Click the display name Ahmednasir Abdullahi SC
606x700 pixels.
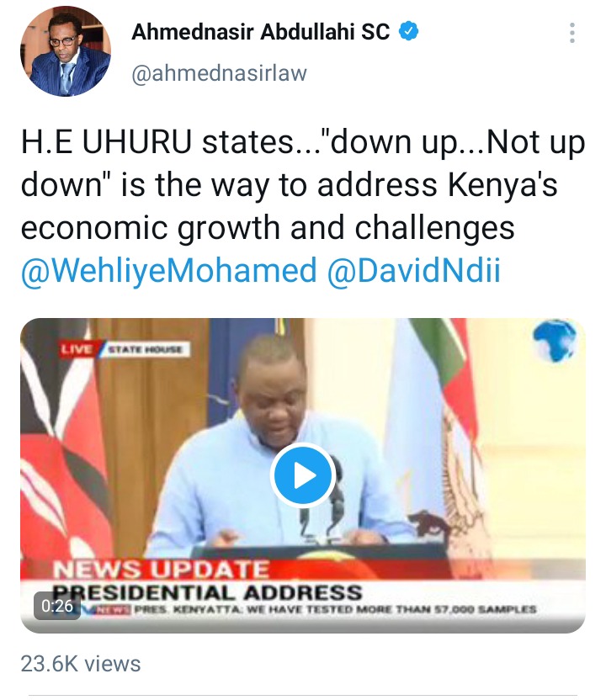point(260,32)
